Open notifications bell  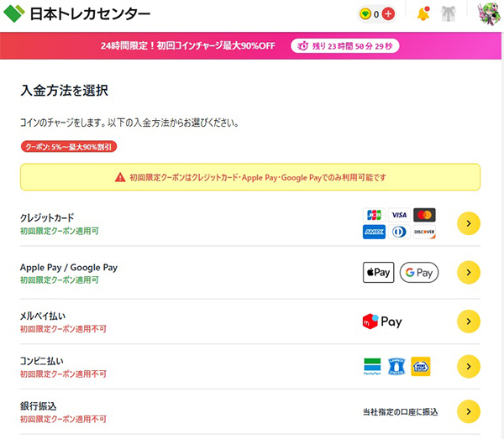point(423,13)
